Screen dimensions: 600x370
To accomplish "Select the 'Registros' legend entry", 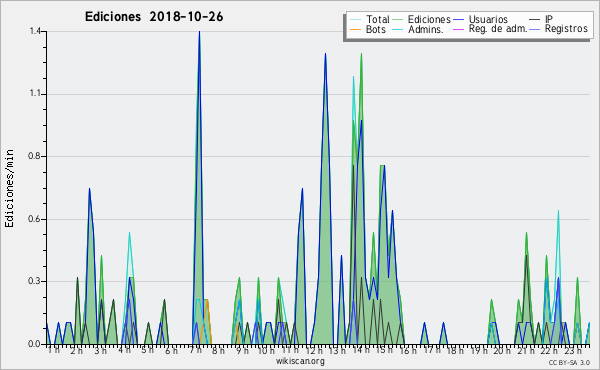I will [566, 29].
